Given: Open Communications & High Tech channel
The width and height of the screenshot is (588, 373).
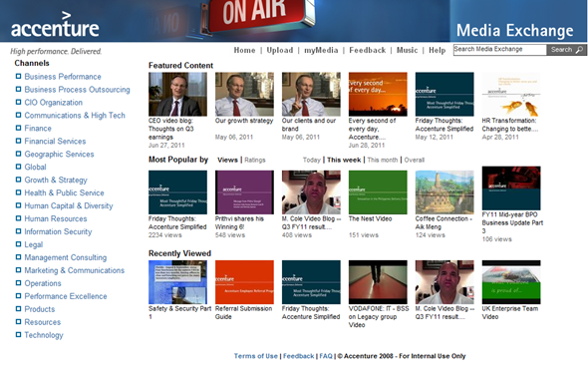Looking at the screenshot, I should click(75, 116).
